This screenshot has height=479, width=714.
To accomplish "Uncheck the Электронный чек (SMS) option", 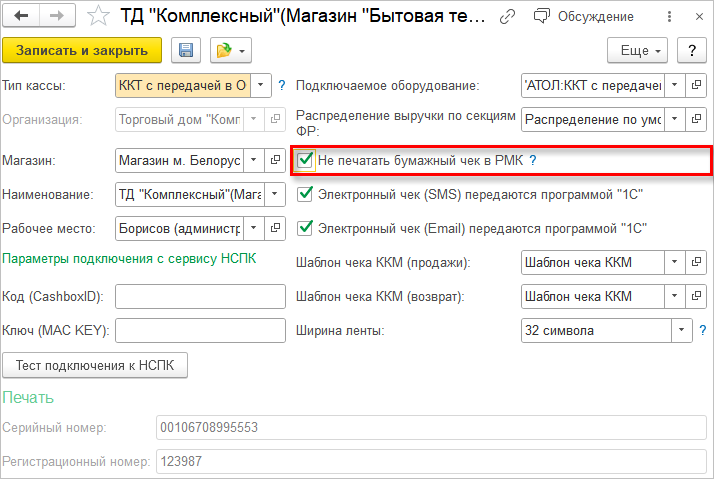I will (306, 194).
